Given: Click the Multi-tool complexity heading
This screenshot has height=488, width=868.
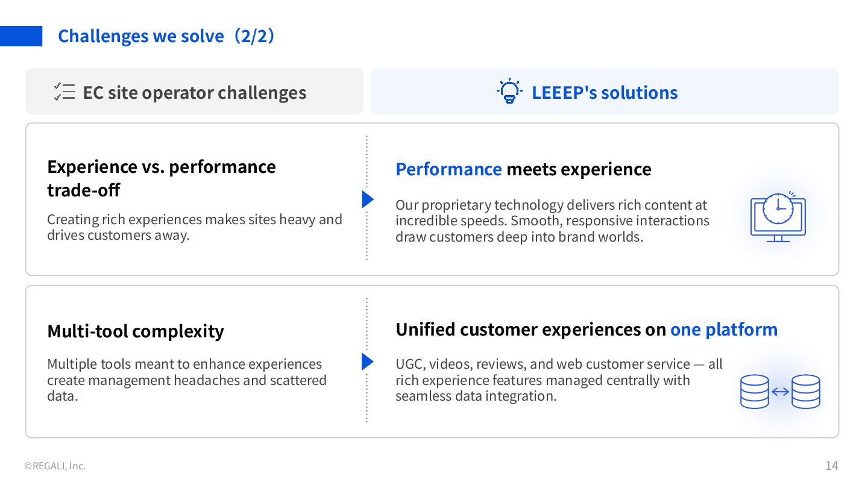Looking at the screenshot, I should pyautogui.click(x=136, y=331).
